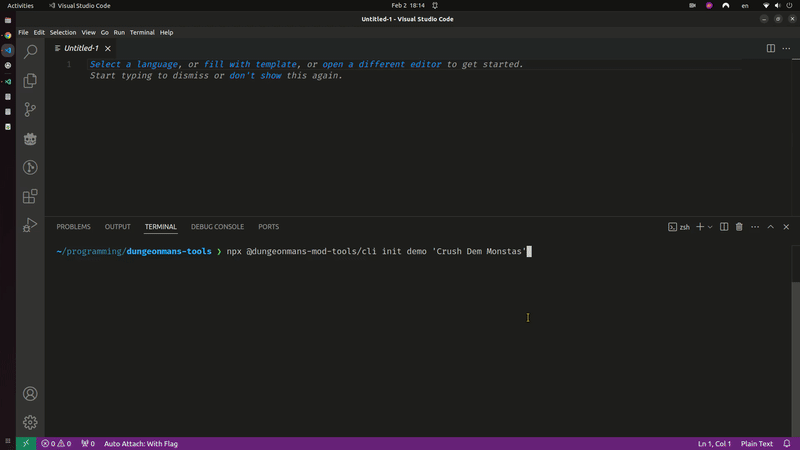Open the View menu

point(88,32)
